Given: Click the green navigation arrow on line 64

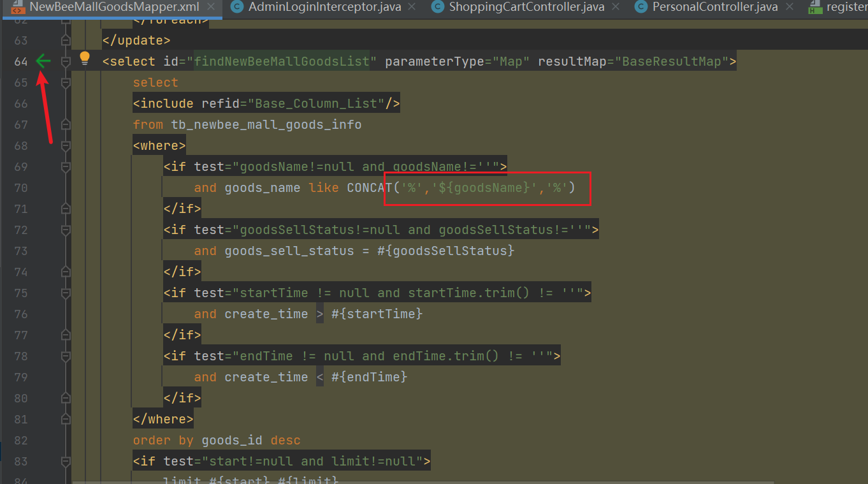Looking at the screenshot, I should [43, 61].
